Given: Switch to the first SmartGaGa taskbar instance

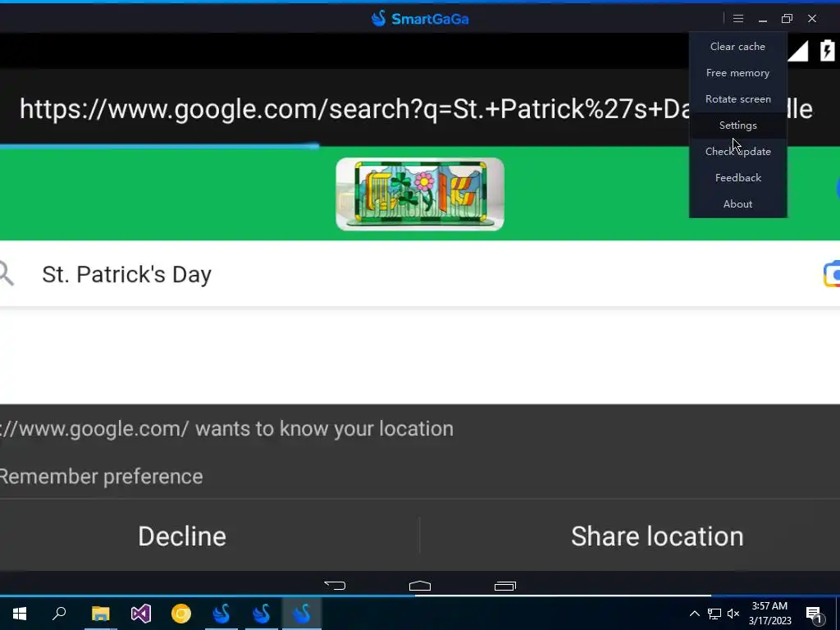Looking at the screenshot, I should tap(221, 614).
